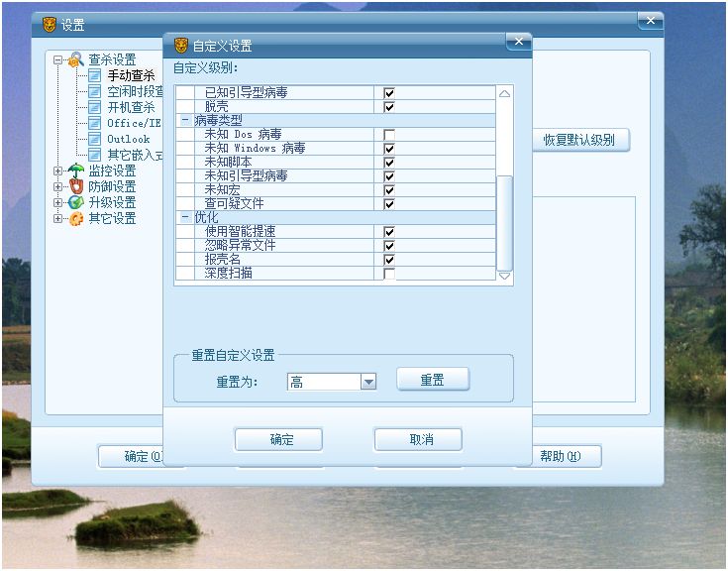The image size is (728, 571).
Task: Enable the 未知 Dos 病毒 checkbox
Action: (x=389, y=135)
